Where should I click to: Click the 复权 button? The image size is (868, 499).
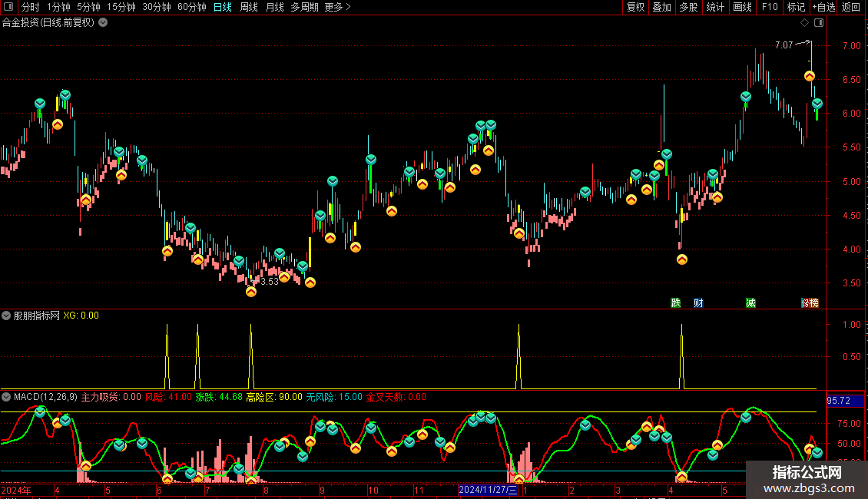coord(635,7)
